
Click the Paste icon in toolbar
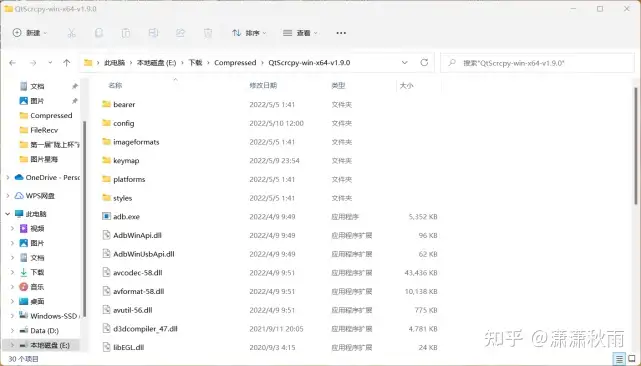126,33
